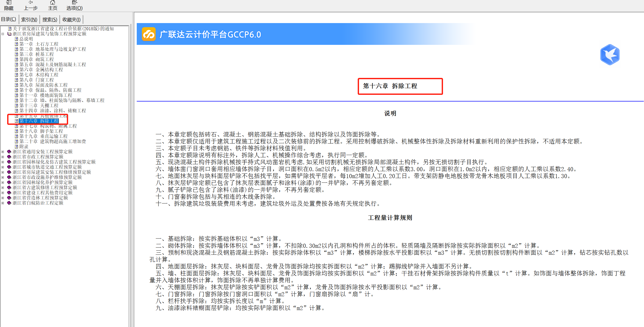Click page icon beside 第八章 门窗工程

[16, 80]
